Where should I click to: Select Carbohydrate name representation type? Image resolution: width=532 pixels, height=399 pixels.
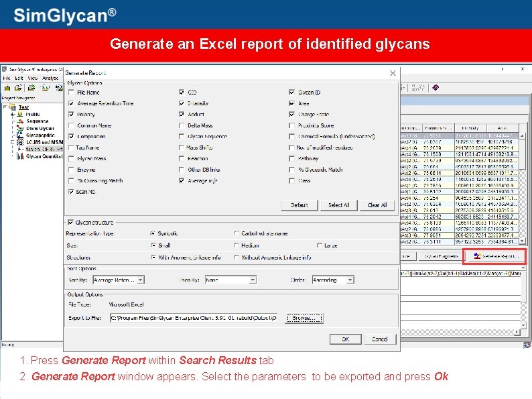[236, 233]
